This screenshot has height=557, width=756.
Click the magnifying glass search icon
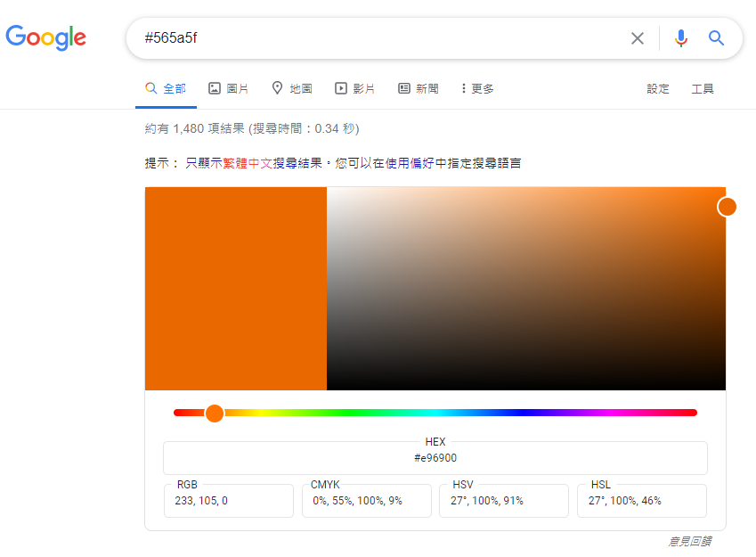(x=716, y=38)
